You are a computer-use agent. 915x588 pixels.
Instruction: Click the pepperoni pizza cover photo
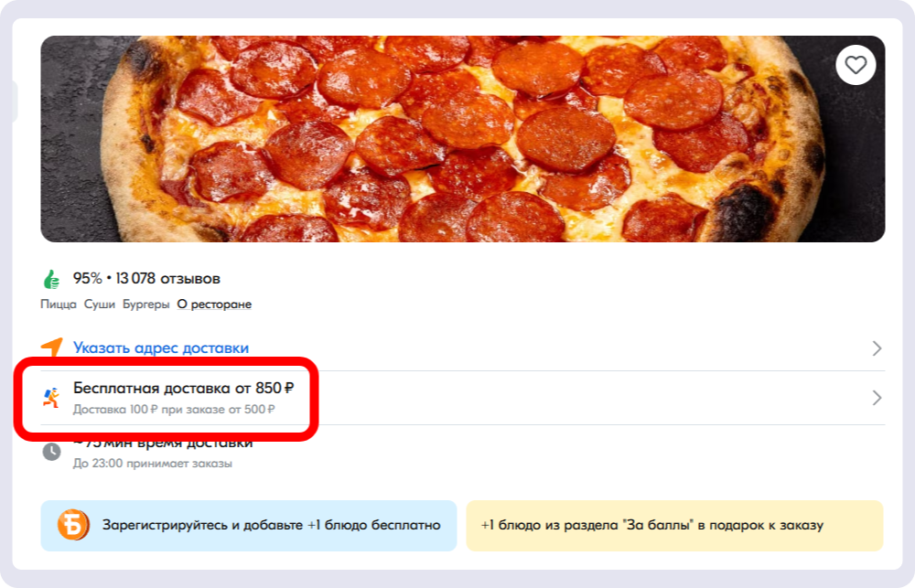pos(463,139)
